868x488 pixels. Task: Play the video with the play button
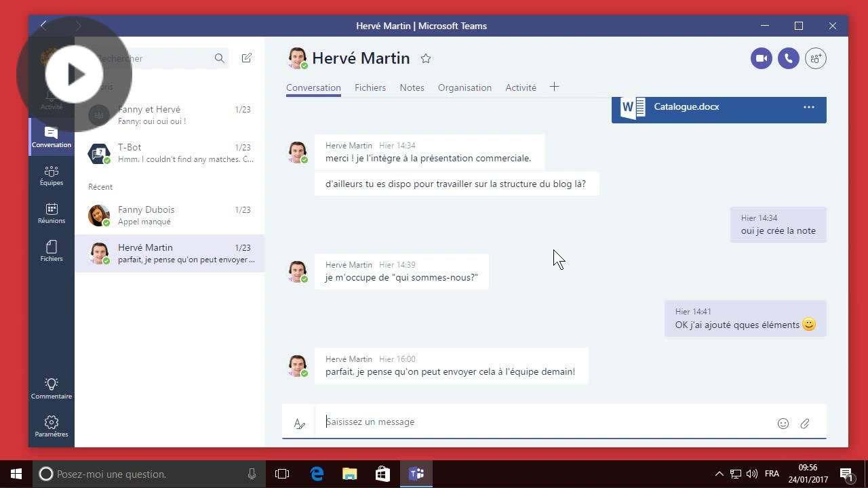(x=75, y=75)
